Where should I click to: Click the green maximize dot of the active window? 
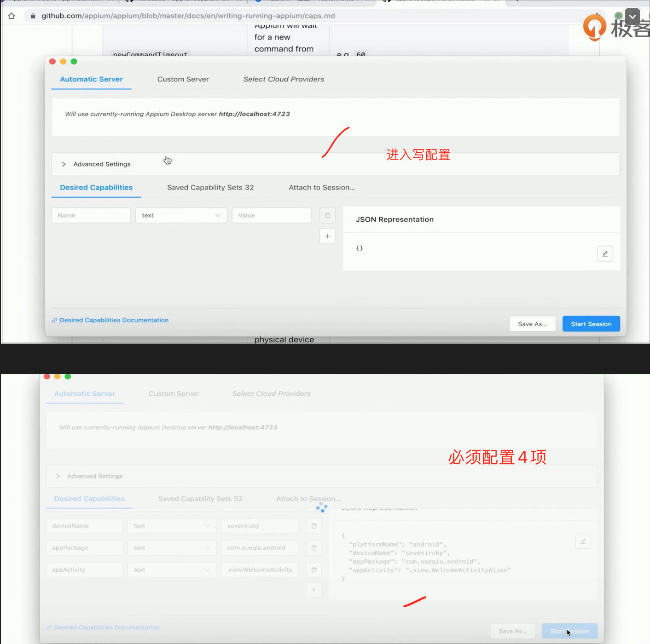[74, 62]
